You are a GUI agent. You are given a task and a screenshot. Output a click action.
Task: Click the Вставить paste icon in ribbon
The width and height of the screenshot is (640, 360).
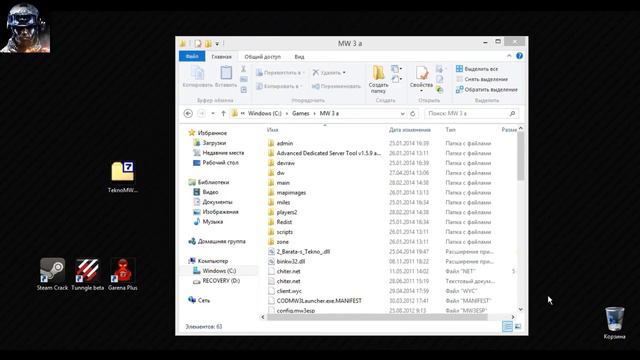click(226, 77)
